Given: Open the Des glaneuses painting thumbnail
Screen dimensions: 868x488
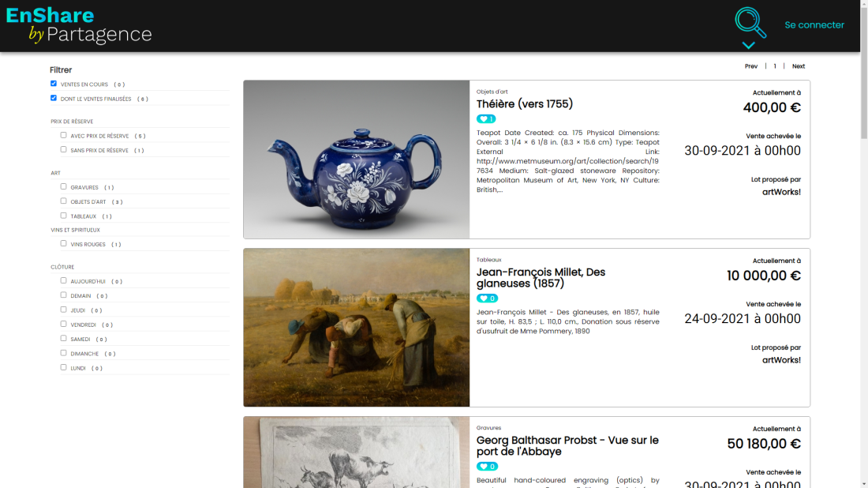Looking at the screenshot, I should pos(357,328).
